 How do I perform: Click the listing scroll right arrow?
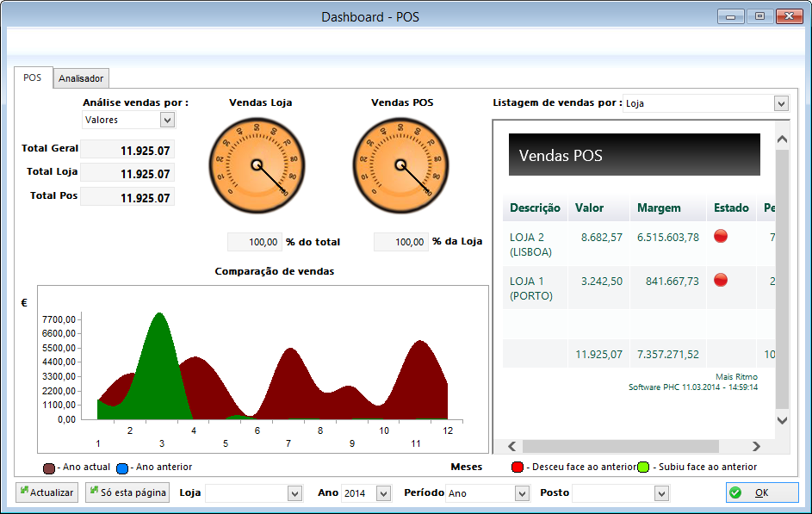click(x=756, y=446)
